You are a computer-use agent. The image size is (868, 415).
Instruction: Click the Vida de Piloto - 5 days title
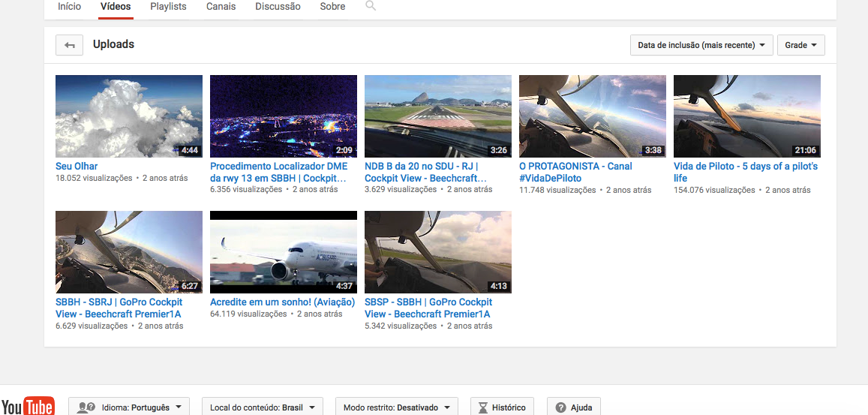coord(746,172)
